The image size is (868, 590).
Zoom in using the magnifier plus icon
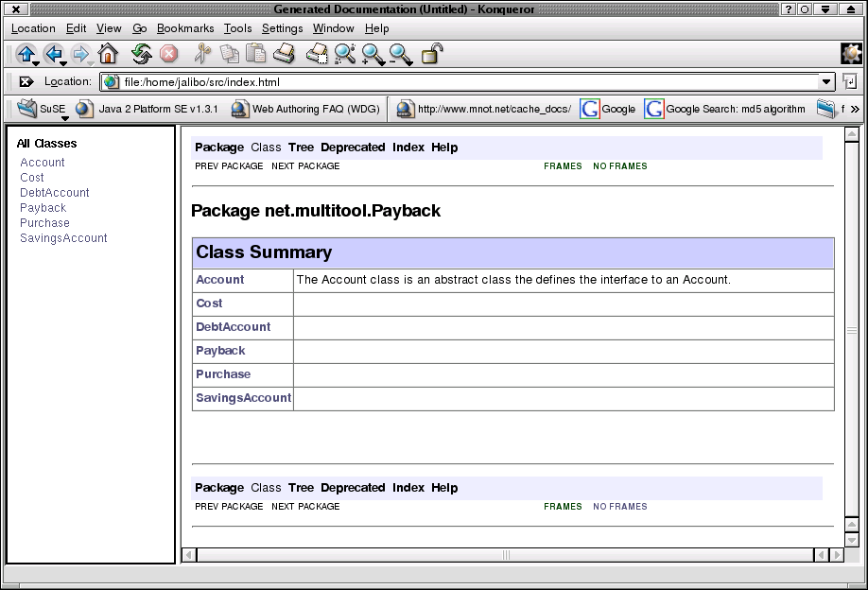click(373, 54)
